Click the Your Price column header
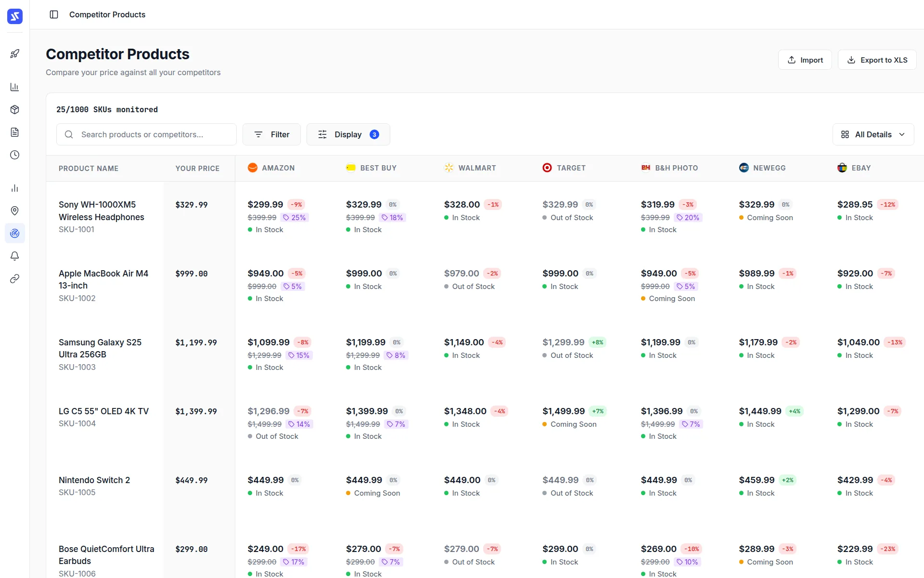 pos(197,169)
